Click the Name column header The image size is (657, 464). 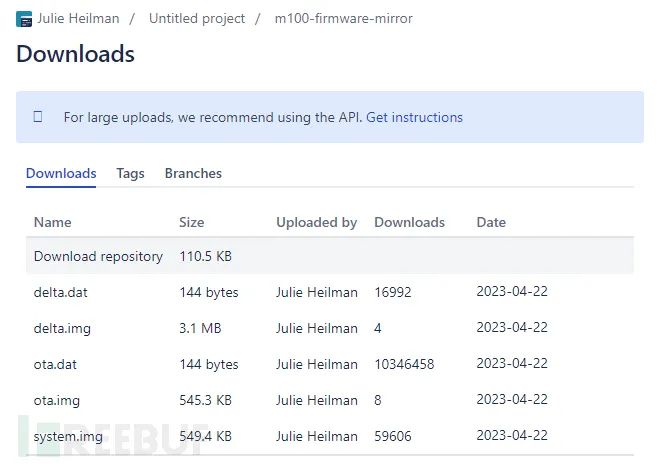click(53, 222)
